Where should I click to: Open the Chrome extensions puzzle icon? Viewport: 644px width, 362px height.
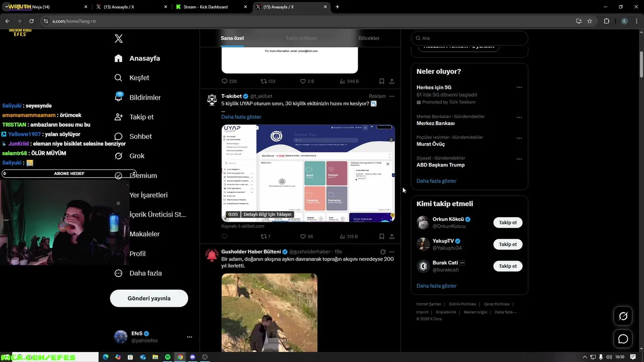click(x=606, y=21)
